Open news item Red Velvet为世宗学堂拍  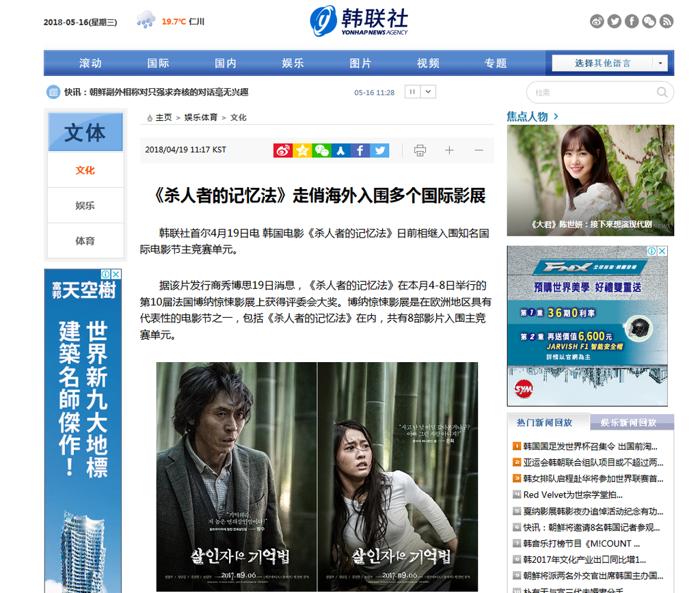(x=573, y=495)
